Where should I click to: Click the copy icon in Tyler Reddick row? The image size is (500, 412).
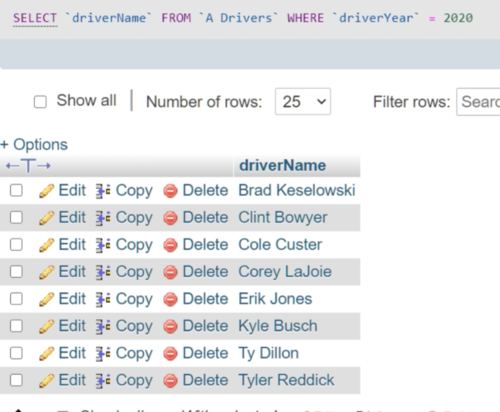[x=103, y=381]
